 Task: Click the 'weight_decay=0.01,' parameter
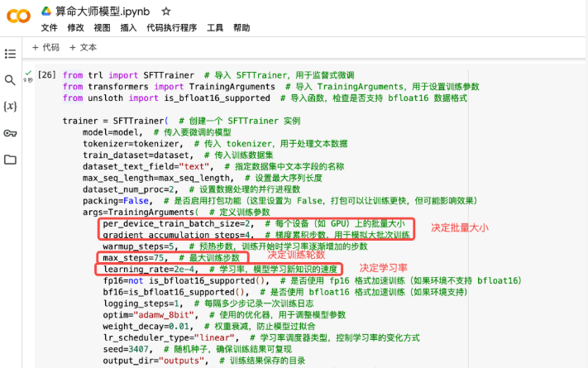[148, 327]
